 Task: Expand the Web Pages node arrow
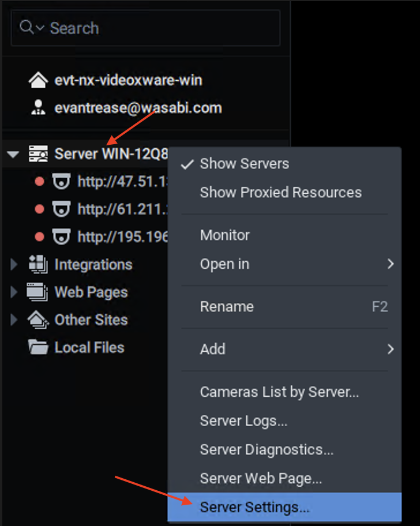14,292
